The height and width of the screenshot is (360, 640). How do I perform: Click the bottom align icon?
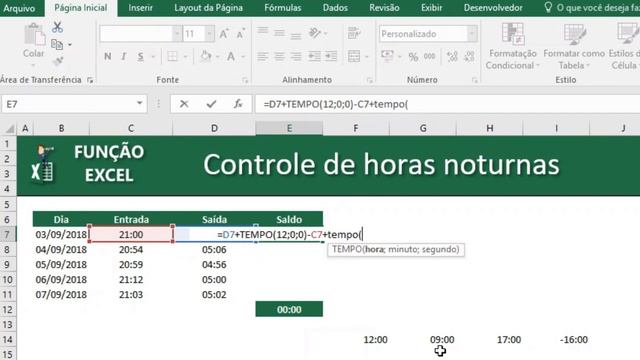click(296, 35)
